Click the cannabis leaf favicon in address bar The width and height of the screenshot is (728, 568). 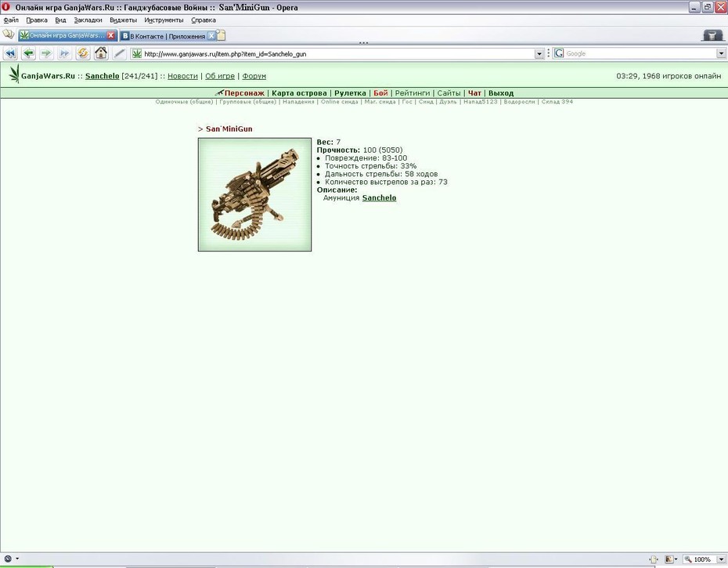coord(136,54)
